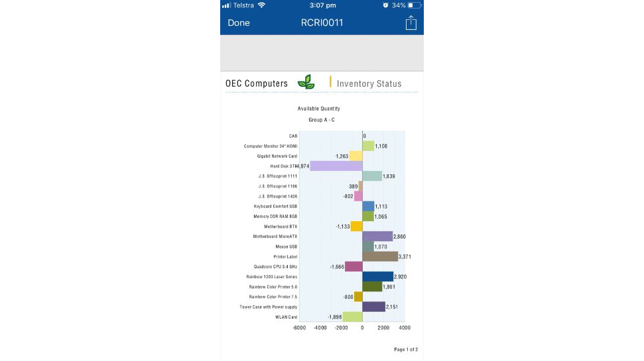
Task: Tap the Rainbow Color Printer 7.5 bar
Action: [x=358, y=297]
